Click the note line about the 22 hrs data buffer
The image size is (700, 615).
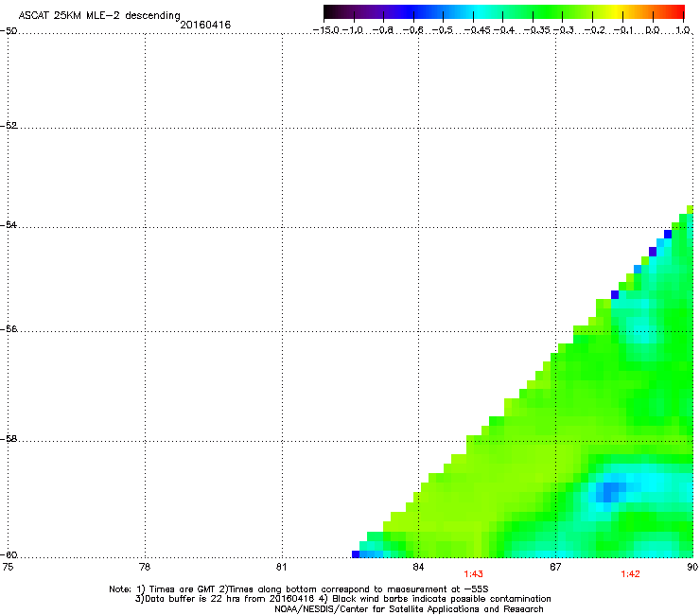342,599
